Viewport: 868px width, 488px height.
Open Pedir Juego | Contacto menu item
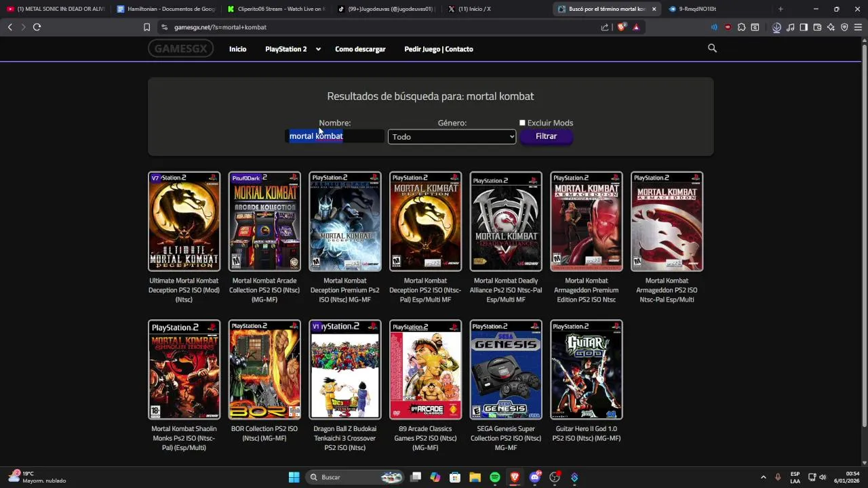(439, 49)
